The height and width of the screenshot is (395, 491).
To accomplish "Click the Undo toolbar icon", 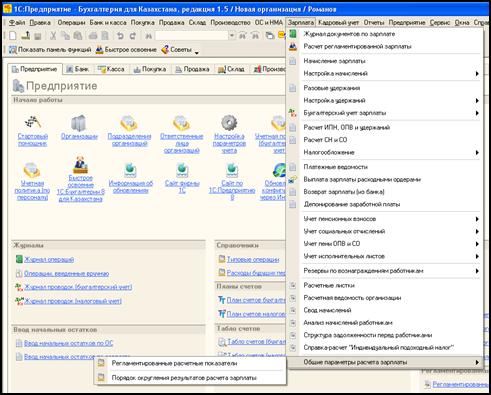I will tap(120, 36).
